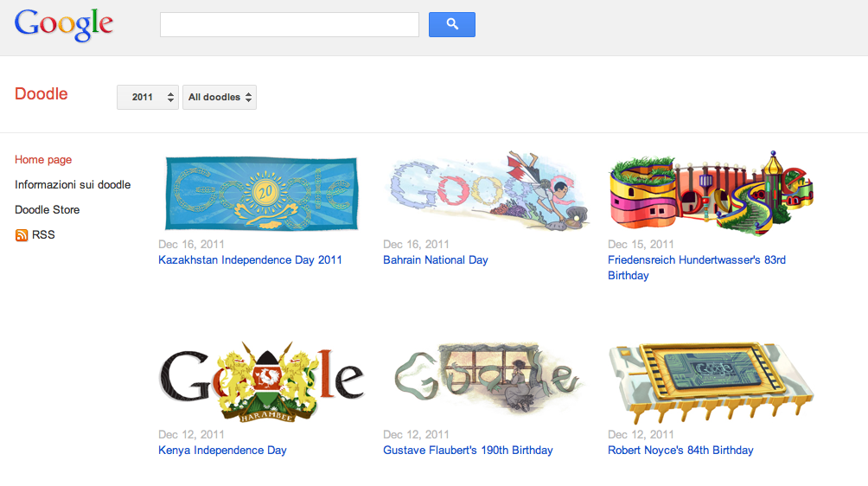This screenshot has width=868, height=486.
Task: Open the 2011 year dropdown
Action: (x=148, y=98)
